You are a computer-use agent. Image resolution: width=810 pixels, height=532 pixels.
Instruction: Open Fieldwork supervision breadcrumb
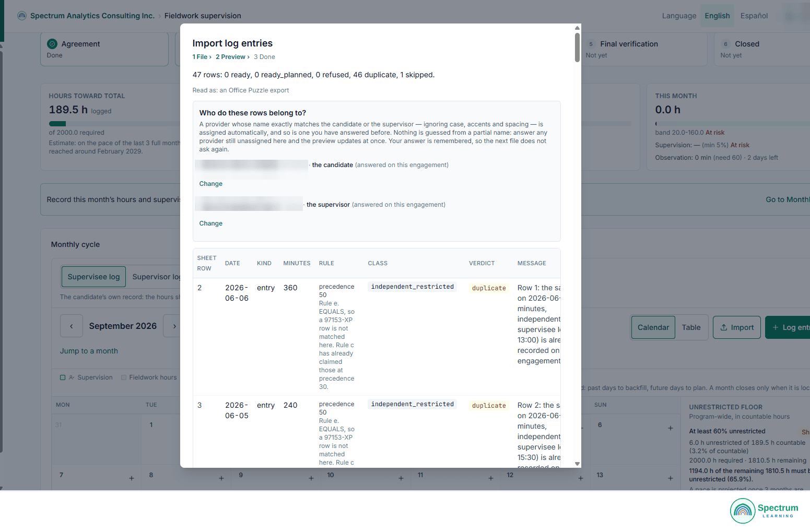pyautogui.click(x=203, y=16)
